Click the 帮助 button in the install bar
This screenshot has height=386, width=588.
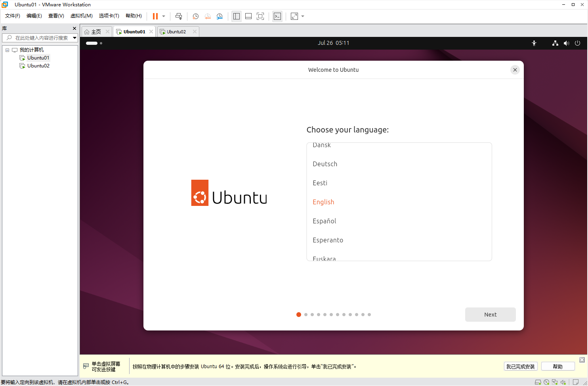[x=557, y=367]
